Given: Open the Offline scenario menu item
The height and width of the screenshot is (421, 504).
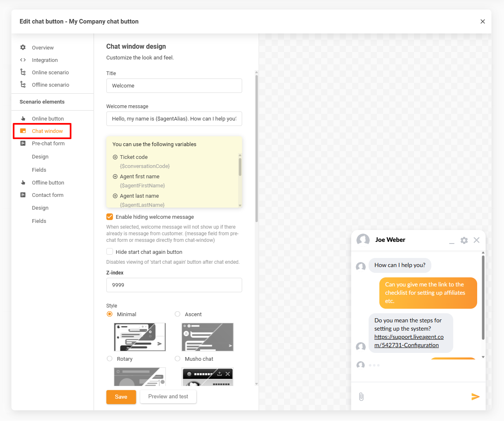Looking at the screenshot, I should 50,85.
